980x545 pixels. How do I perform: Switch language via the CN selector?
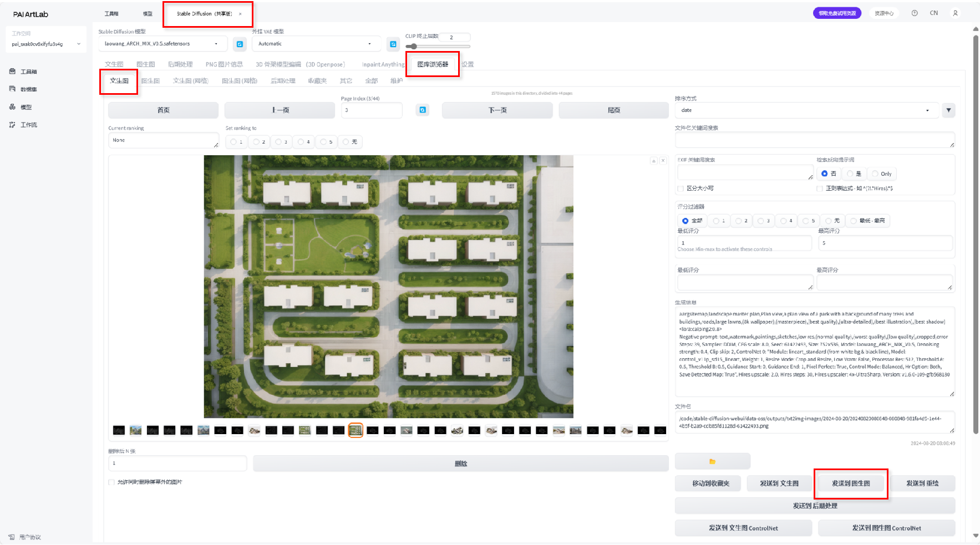934,13
